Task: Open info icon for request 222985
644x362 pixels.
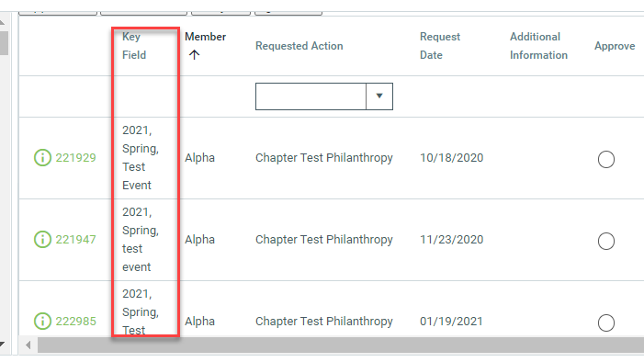Action: [x=42, y=321]
